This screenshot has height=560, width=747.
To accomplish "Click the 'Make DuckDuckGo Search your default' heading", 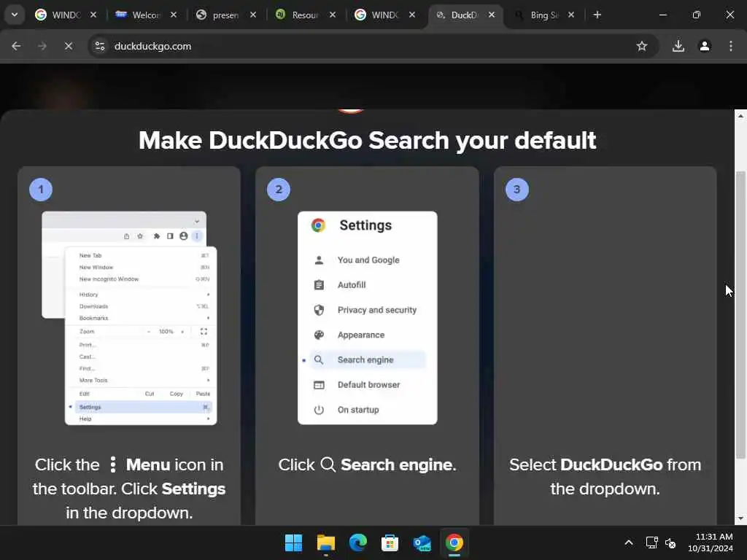I will click(x=368, y=141).
